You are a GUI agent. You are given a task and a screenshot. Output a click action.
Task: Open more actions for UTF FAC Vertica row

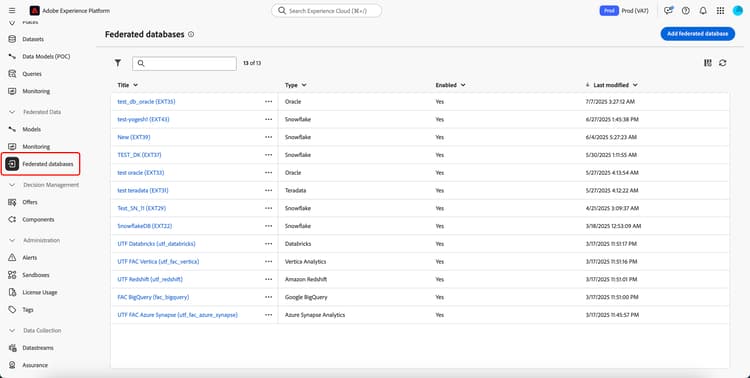pos(268,262)
